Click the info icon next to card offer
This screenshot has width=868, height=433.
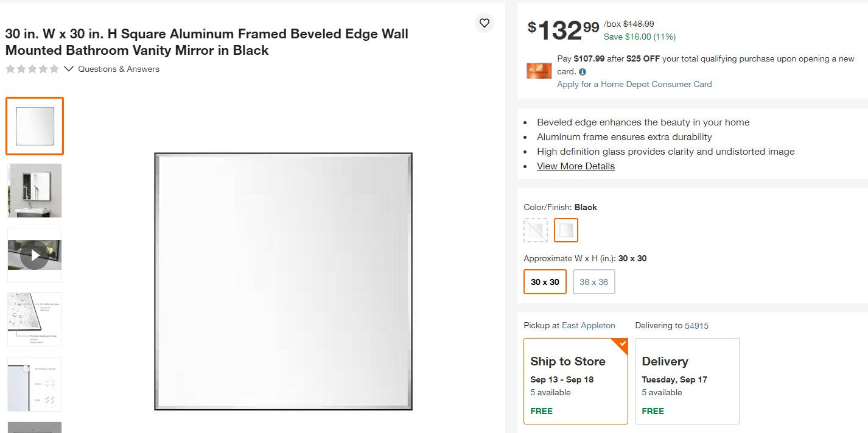point(582,71)
